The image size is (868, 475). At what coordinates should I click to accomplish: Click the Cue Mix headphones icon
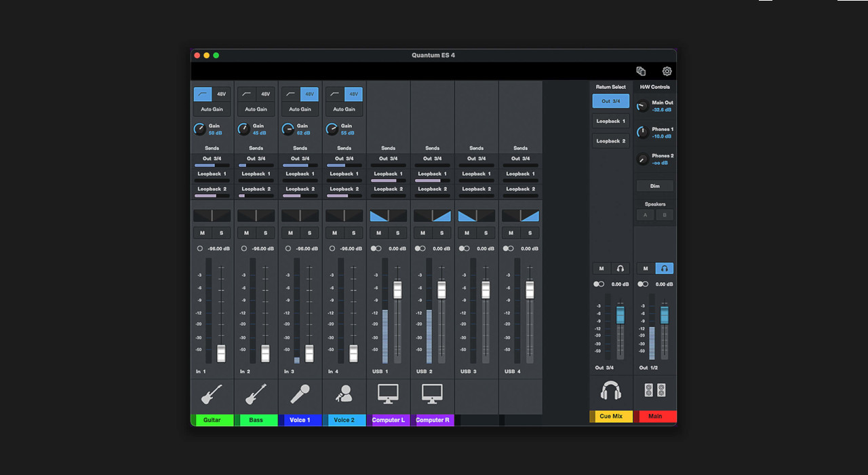[611, 391]
